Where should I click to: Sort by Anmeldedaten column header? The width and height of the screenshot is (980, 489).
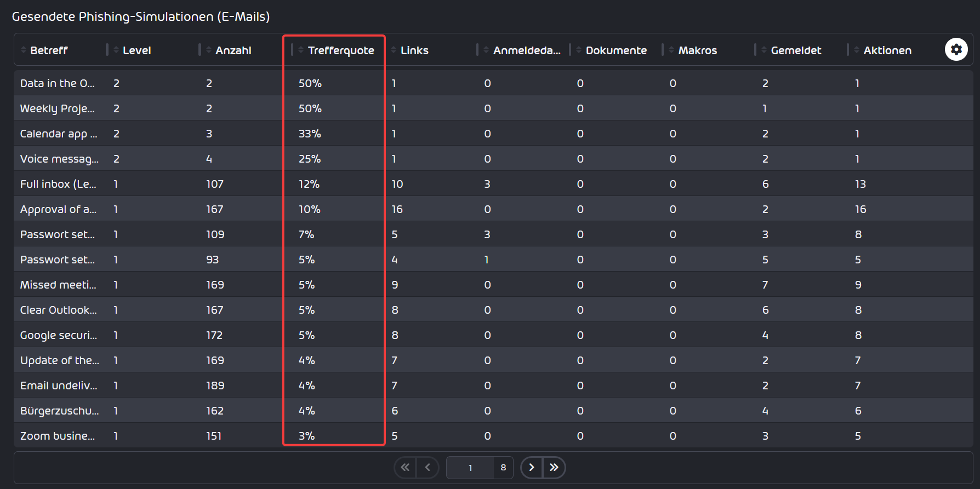coord(527,50)
